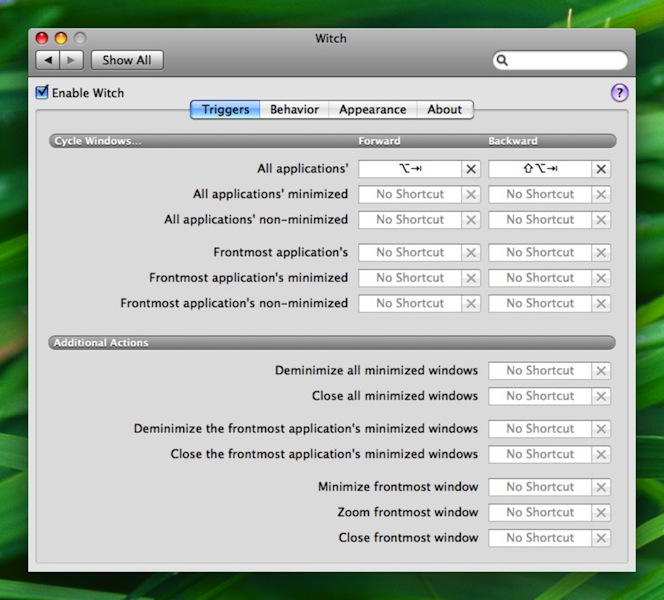The width and height of the screenshot is (664, 600).
Task: Select the Triggers tab
Action: [226, 110]
